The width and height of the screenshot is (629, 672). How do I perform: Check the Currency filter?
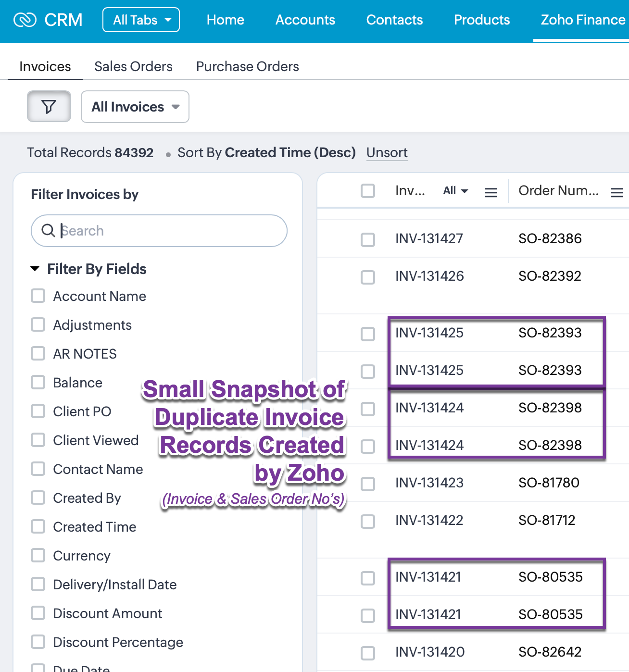click(38, 555)
